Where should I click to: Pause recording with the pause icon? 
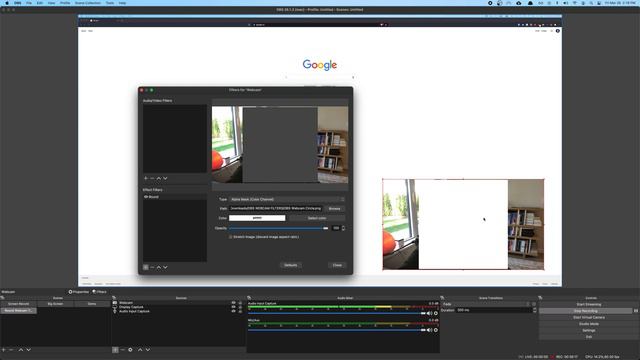click(636, 311)
